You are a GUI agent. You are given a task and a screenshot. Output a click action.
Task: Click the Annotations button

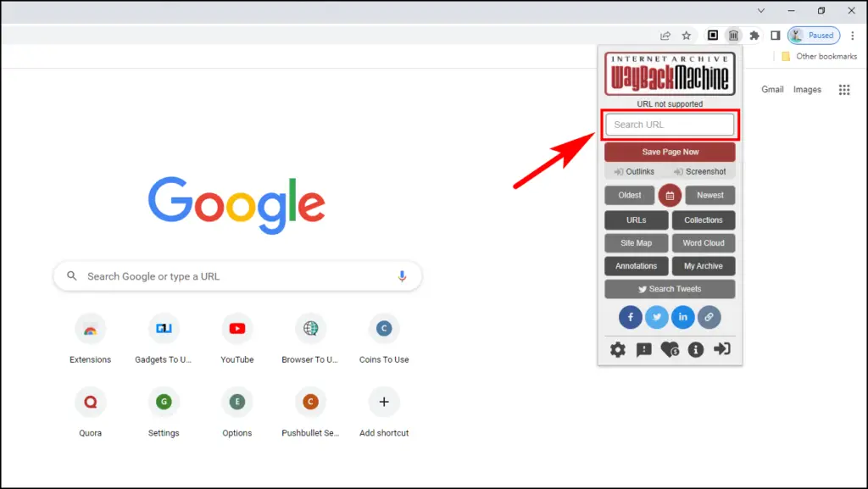[637, 266]
